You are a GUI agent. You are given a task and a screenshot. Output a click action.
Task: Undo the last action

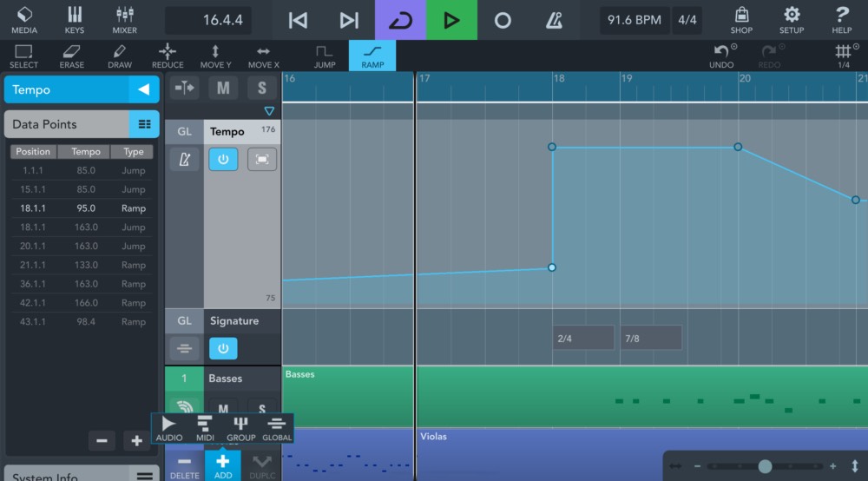pos(721,56)
